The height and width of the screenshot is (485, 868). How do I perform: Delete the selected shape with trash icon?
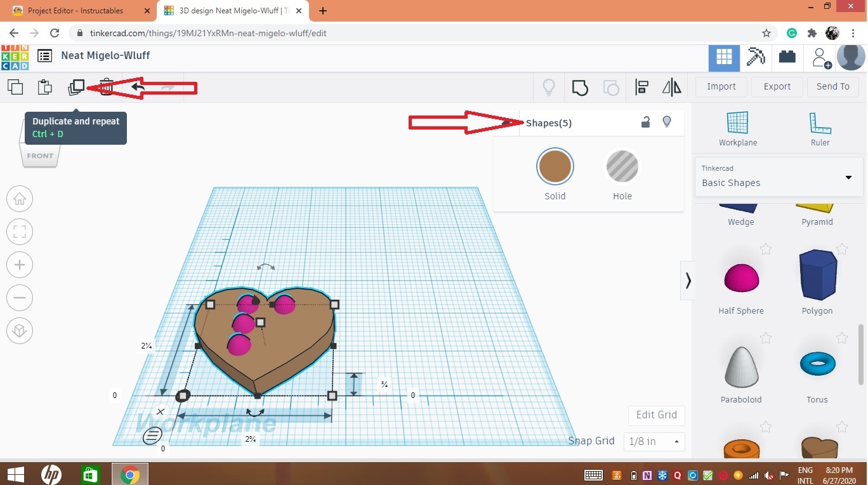click(105, 87)
